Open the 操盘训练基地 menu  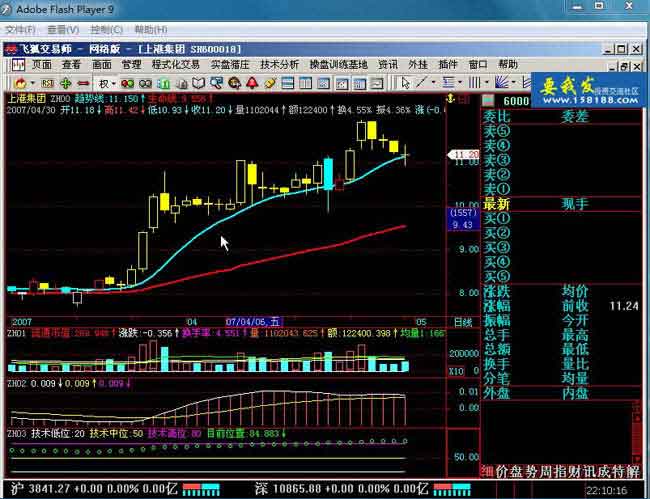pyautogui.click(x=339, y=65)
